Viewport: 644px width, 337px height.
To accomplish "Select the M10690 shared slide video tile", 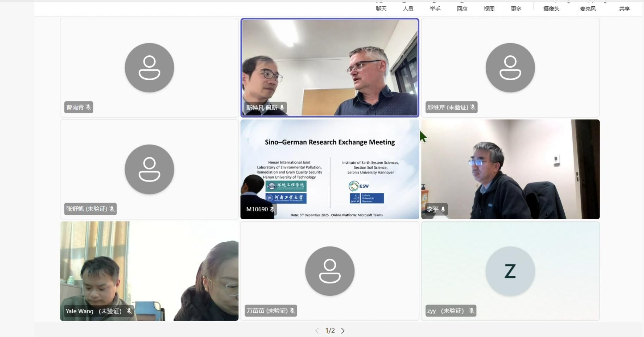I will click(x=330, y=169).
